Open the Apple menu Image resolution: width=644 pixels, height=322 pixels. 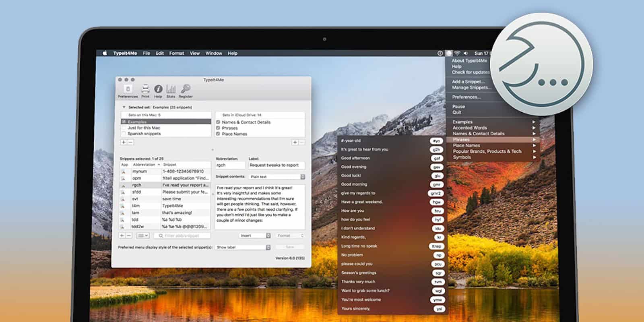tap(105, 53)
